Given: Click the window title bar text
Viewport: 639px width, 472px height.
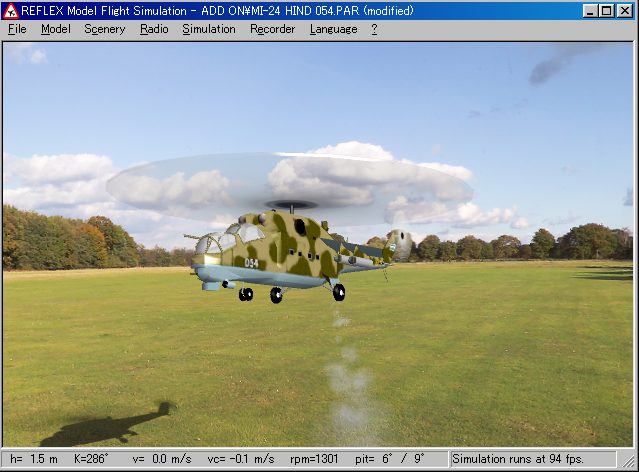Looking at the screenshot, I should coord(217,11).
